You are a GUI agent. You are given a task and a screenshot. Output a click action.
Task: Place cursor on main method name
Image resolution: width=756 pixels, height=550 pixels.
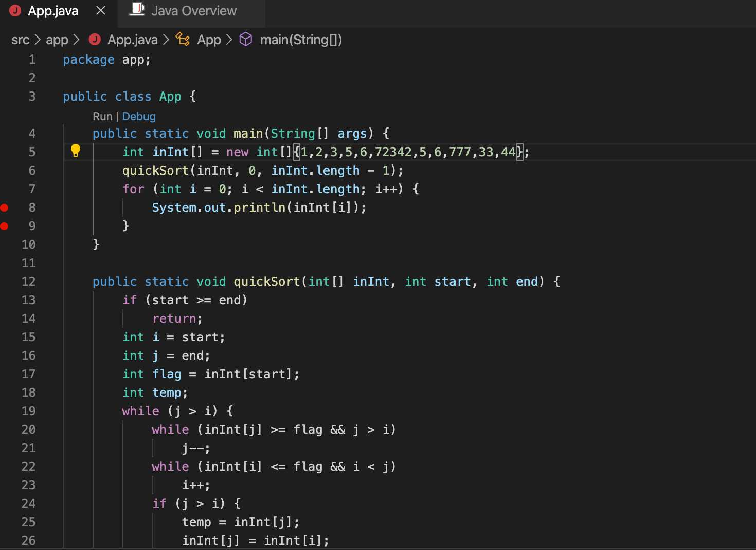[248, 134]
